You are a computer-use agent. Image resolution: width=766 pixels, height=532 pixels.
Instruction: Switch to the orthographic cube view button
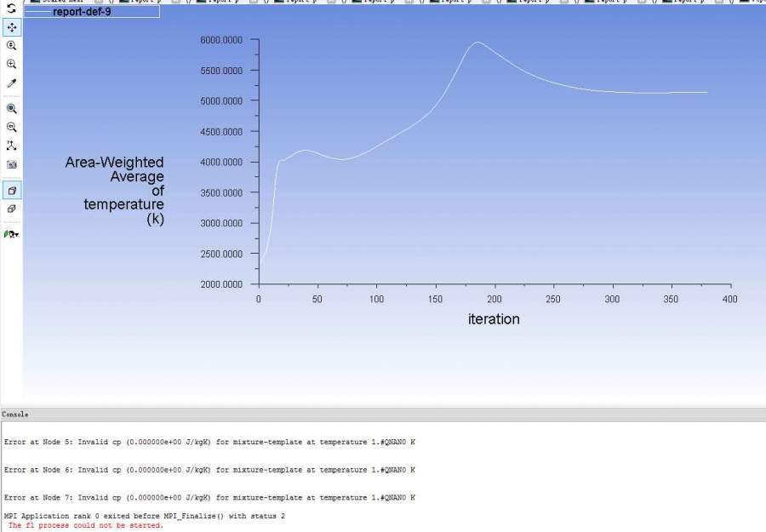click(11, 209)
